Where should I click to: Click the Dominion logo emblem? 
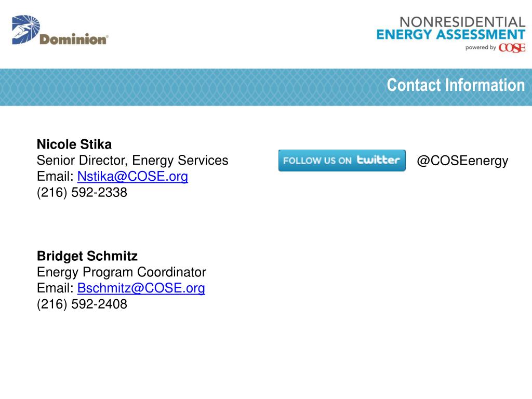pos(26,30)
